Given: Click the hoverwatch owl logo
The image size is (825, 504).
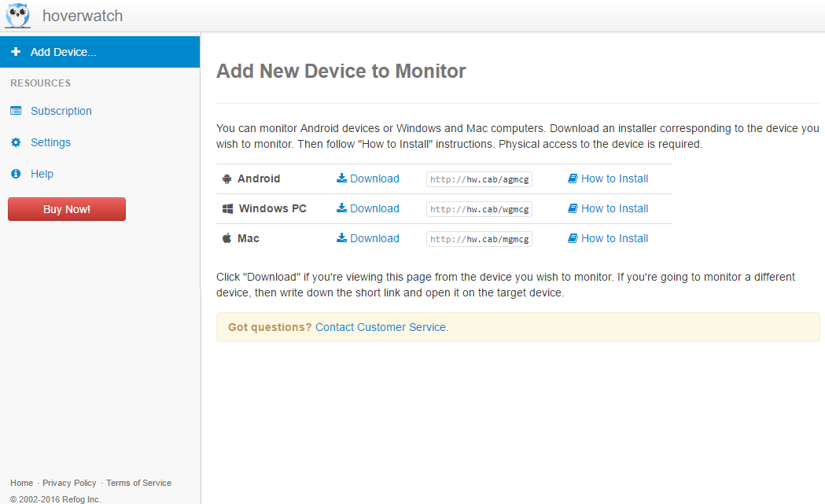Looking at the screenshot, I should tap(18, 15).
